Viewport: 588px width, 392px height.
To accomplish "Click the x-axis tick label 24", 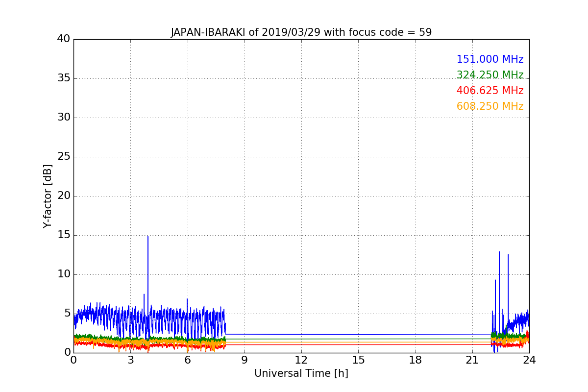I will 529,360.
